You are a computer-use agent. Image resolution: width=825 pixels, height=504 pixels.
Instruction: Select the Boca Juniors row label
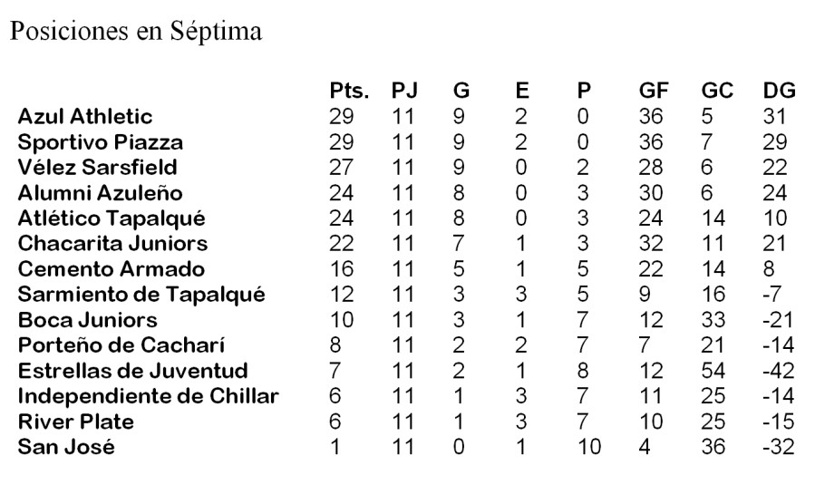pyautogui.click(x=87, y=320)
